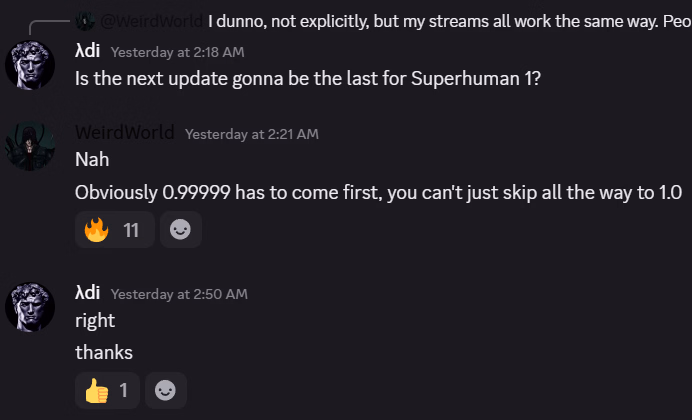Click λdi username above the "right" message
Viewport: 692px width, 420px height.
pos(88,293)
